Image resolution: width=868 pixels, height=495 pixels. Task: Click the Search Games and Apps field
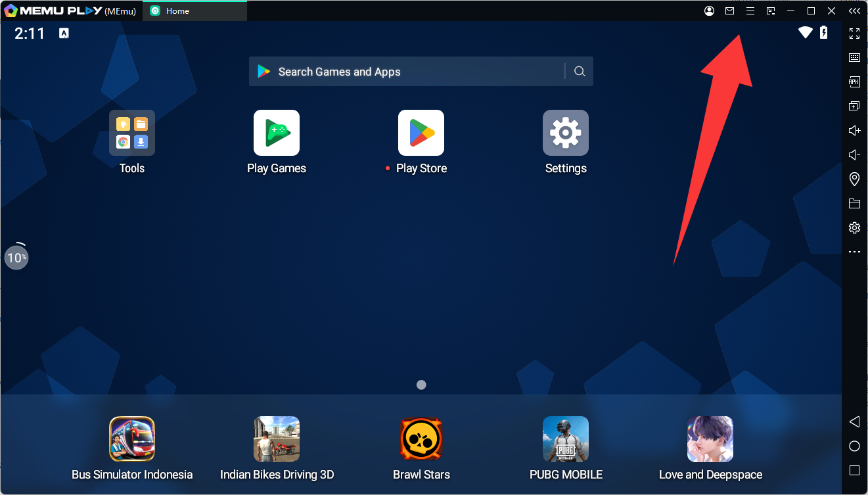pos(407,72)
